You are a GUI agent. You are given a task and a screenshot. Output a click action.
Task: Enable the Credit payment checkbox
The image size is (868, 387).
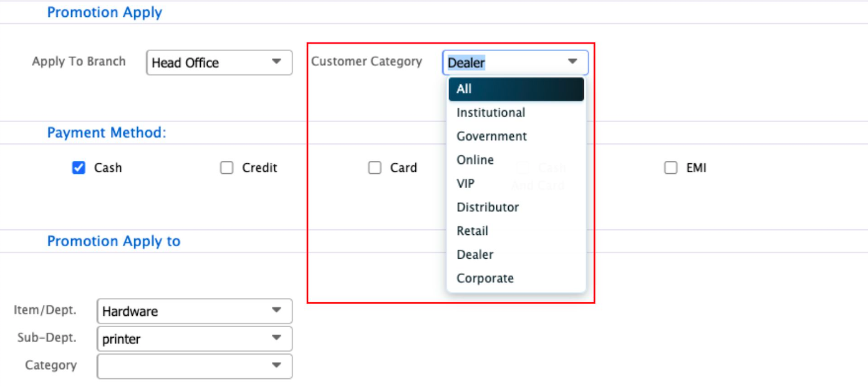click(227, 168)
